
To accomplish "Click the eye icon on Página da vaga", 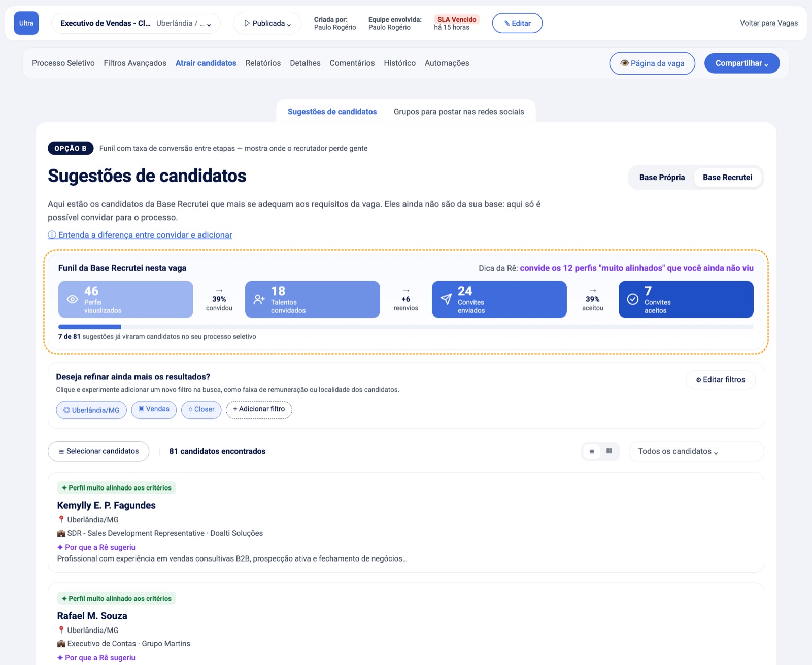I will [625, 63].
